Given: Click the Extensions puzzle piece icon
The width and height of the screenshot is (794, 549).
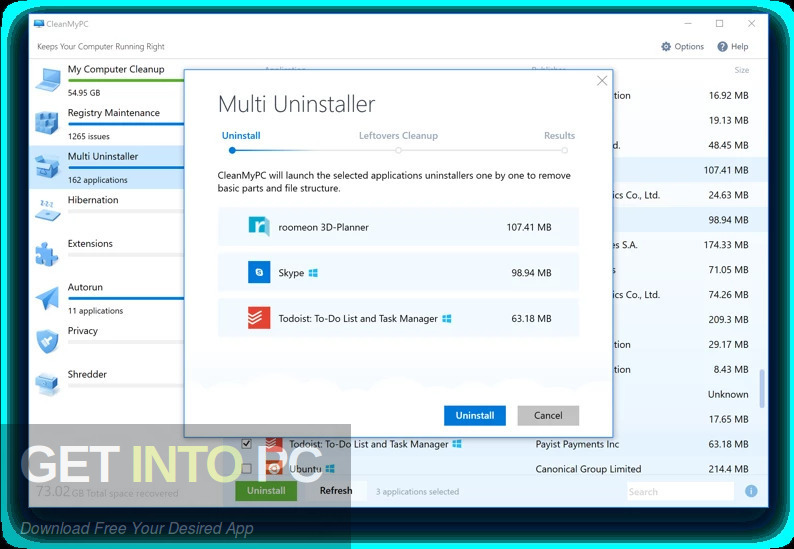Looking at the screenshot, I should (x=46, y=254).
